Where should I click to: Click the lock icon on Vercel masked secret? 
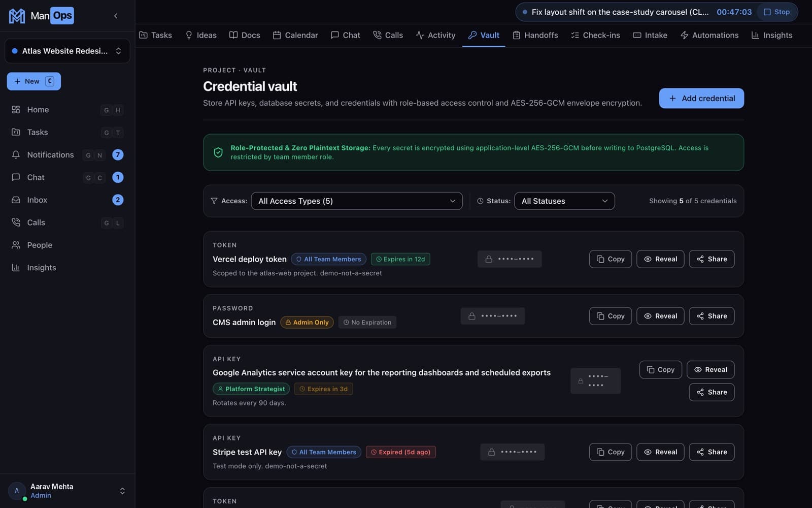(x=489, y=259)
